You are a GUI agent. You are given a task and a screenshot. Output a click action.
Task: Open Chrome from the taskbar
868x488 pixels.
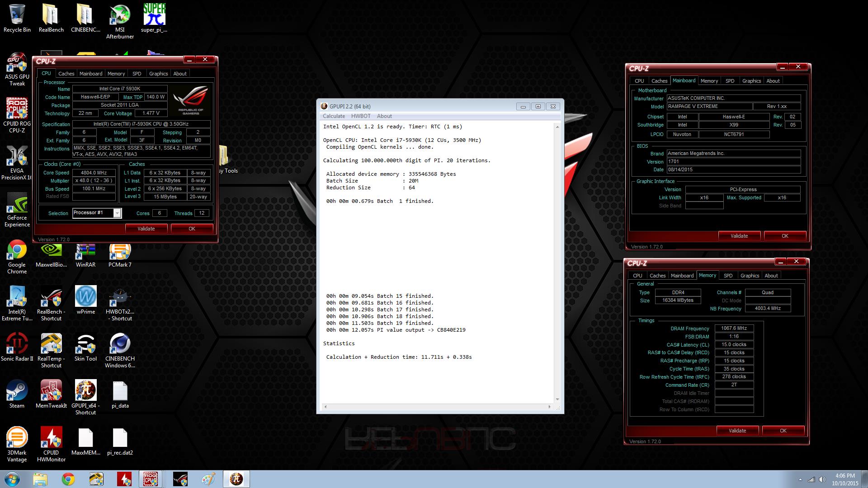coord(68,479)
